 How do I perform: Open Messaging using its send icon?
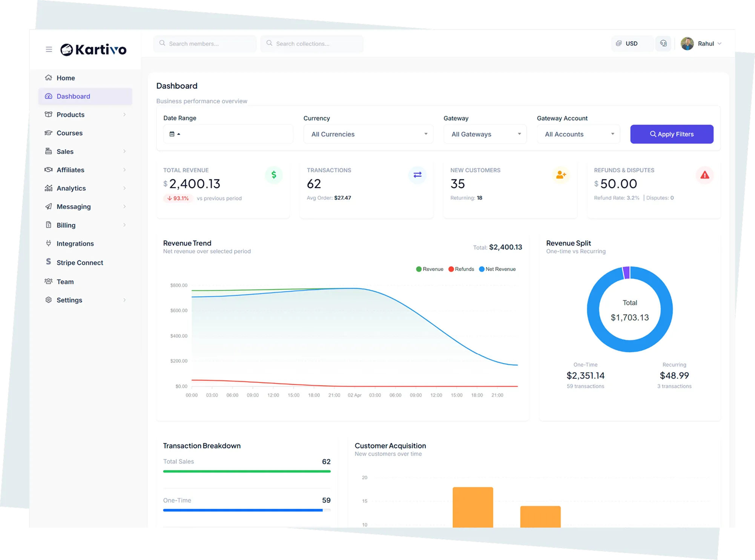[49, 207]
